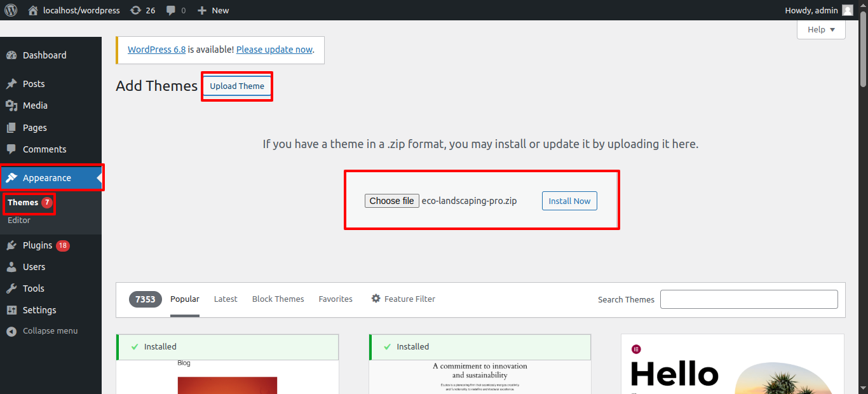Click the Plugins 18 update badge
Viewport: 868px width, 394px height.
(63, 245)
